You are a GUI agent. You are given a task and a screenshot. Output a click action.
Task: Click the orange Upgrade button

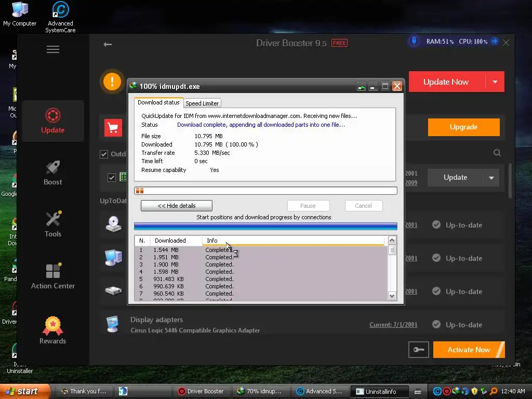tap(463, 127)
